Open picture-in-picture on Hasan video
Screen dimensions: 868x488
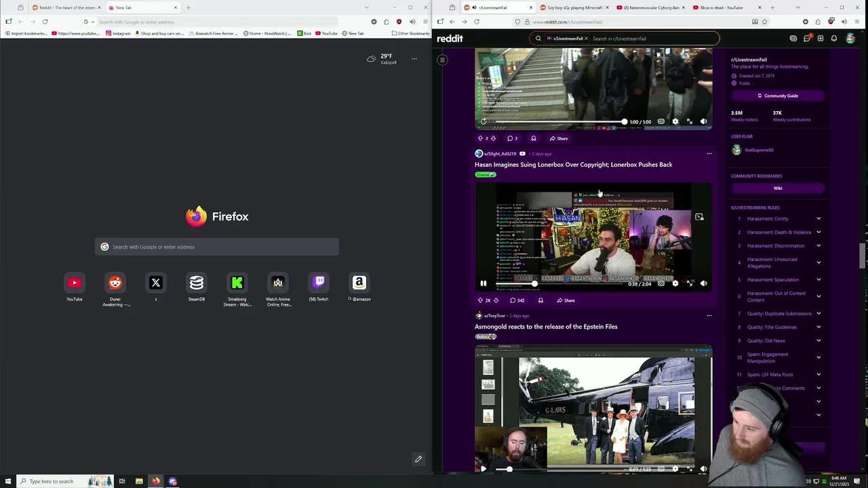pyautogui.click(x=699, y=218)
